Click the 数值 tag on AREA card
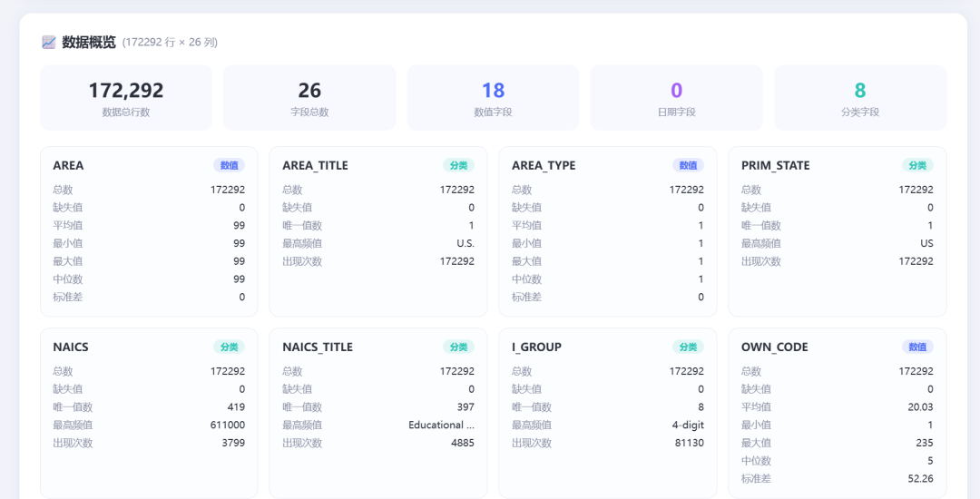 (230, 165)
